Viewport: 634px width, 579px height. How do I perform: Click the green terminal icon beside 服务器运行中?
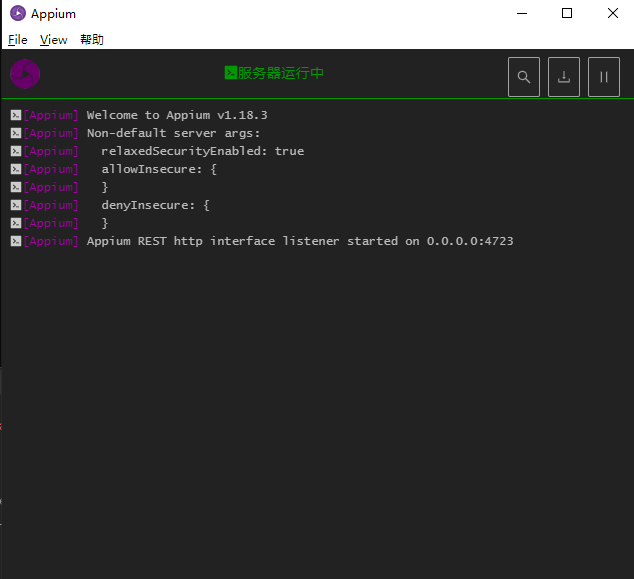[x=231, y=73]
